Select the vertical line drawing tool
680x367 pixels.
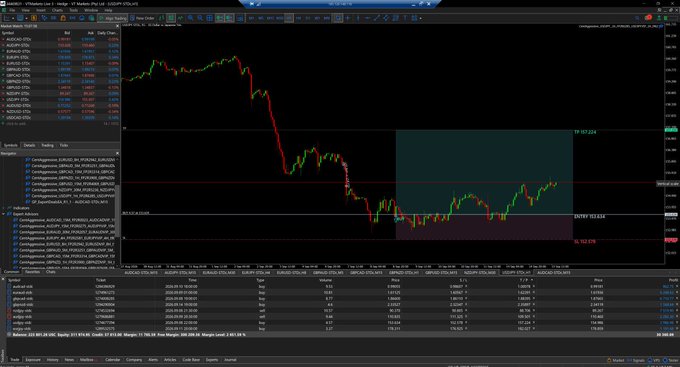point(358,18)
